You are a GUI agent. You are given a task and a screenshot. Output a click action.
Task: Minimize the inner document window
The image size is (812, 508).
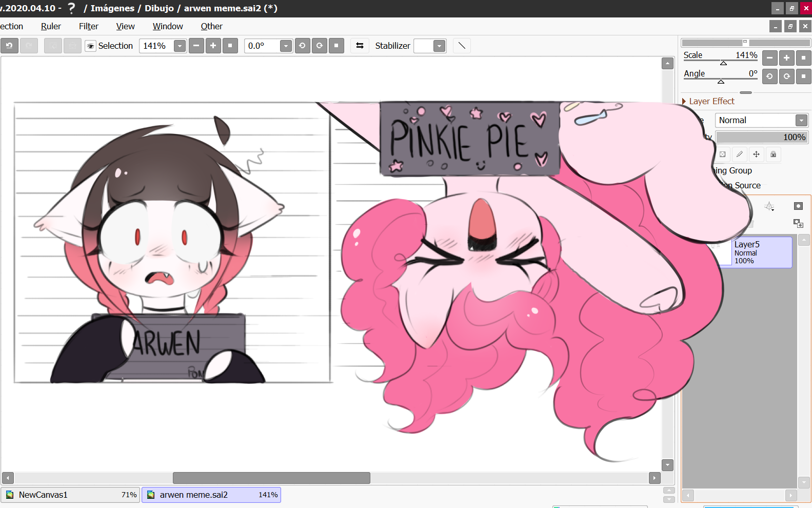pyautogui.click(x=776, y=26)
